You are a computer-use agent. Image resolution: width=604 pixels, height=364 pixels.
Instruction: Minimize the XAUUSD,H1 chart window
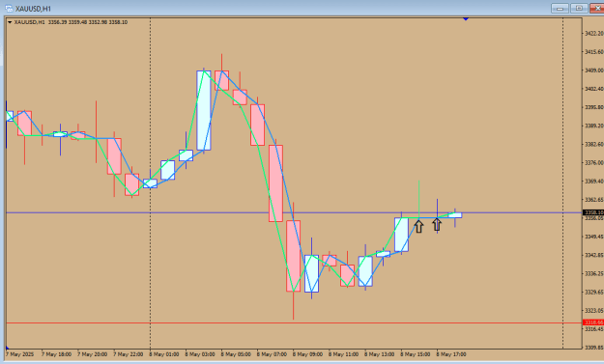tap(560, 8)
